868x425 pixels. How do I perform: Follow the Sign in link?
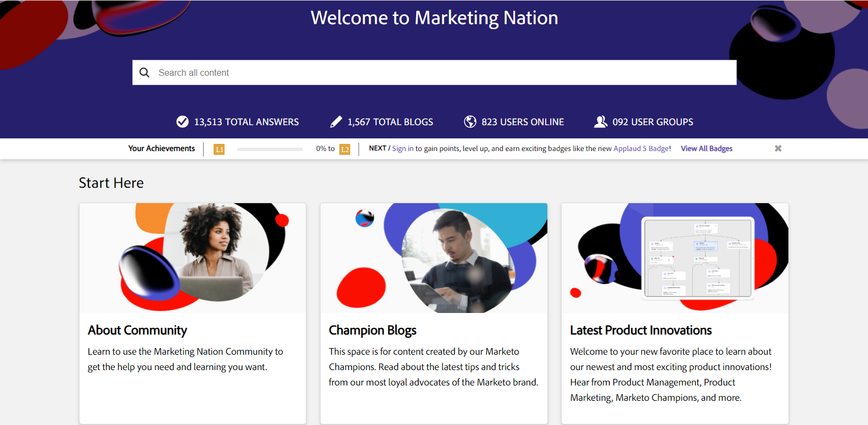pyautogui.click(x=403, y=149)
